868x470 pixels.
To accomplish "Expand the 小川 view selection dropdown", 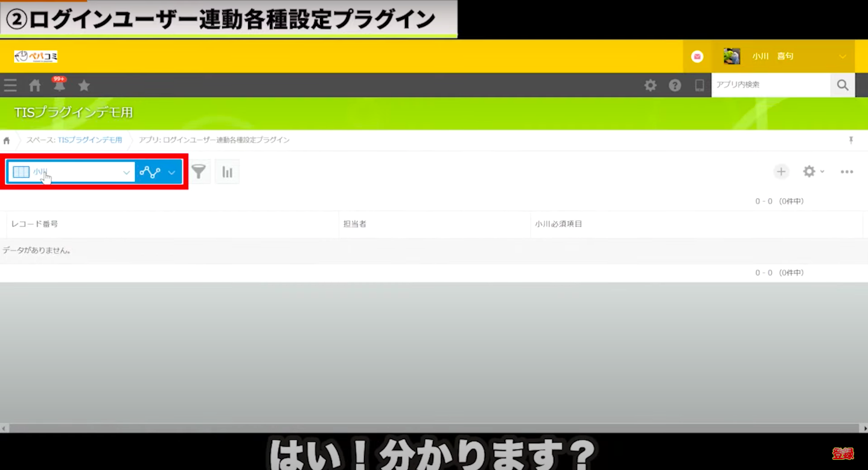I will coord(126,172).
